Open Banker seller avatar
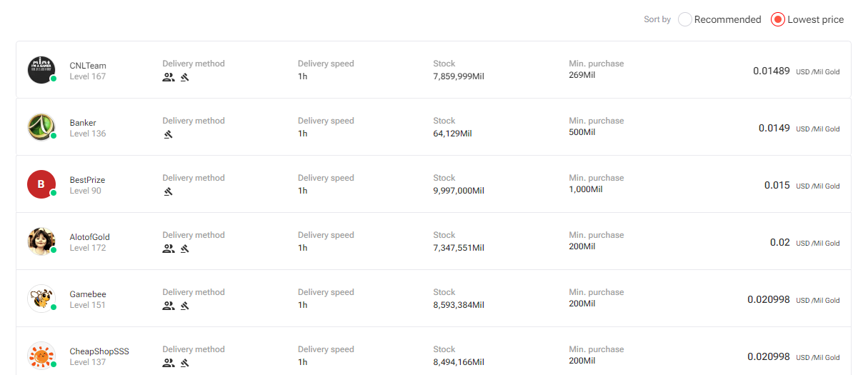 [x=41, y=127]
